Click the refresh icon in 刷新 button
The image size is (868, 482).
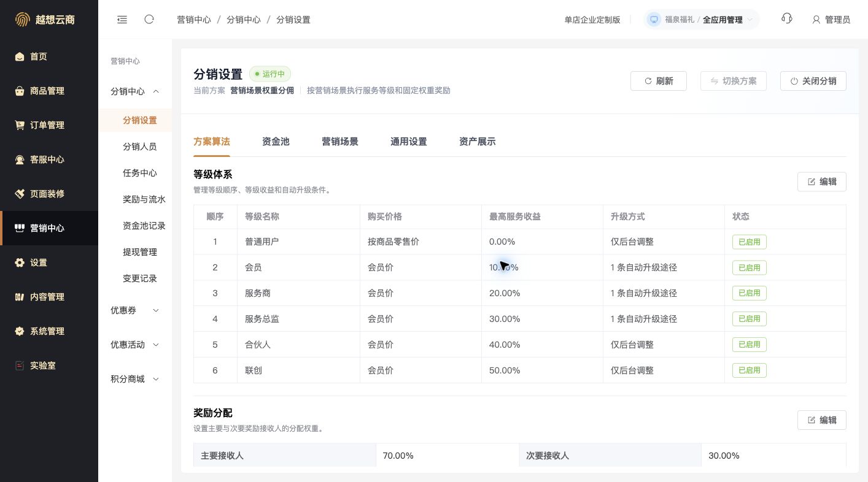click(x=648, y=81)
